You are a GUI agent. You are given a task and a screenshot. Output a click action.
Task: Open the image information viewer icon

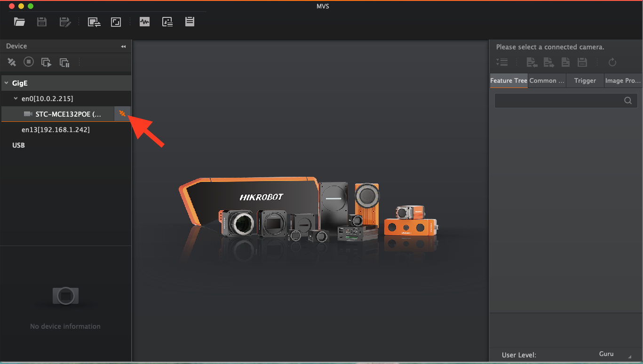pyautogui.click(x=167, y=22)
